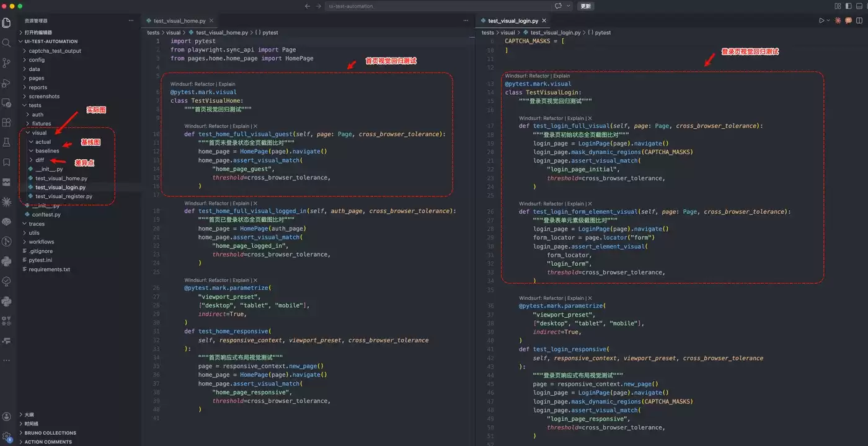Open the Search view in activity bar
Image resolution: width=868 pixels, height=446 pixels.
pos(7,43)
